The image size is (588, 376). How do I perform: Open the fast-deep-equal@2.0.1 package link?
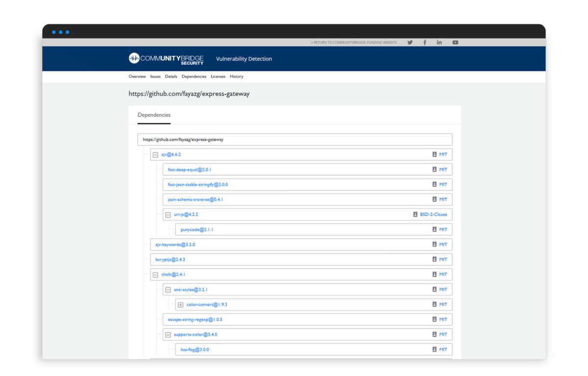[190, 170]
